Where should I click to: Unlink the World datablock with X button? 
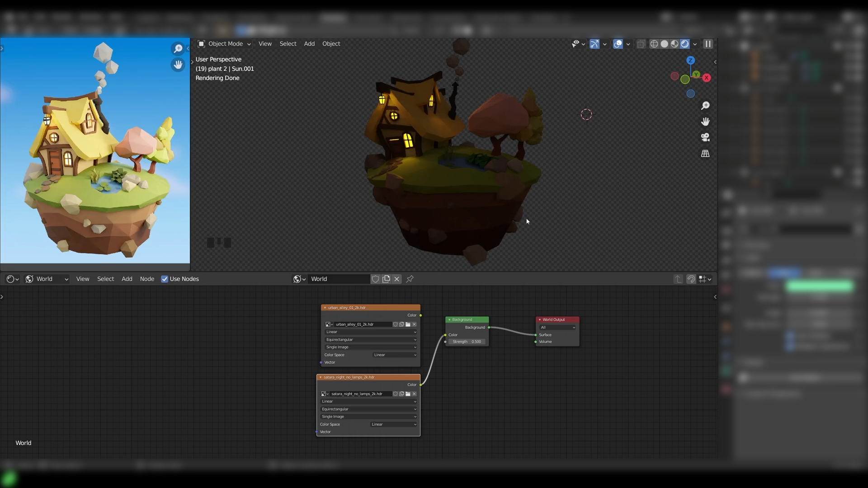[x=396, y=279]
